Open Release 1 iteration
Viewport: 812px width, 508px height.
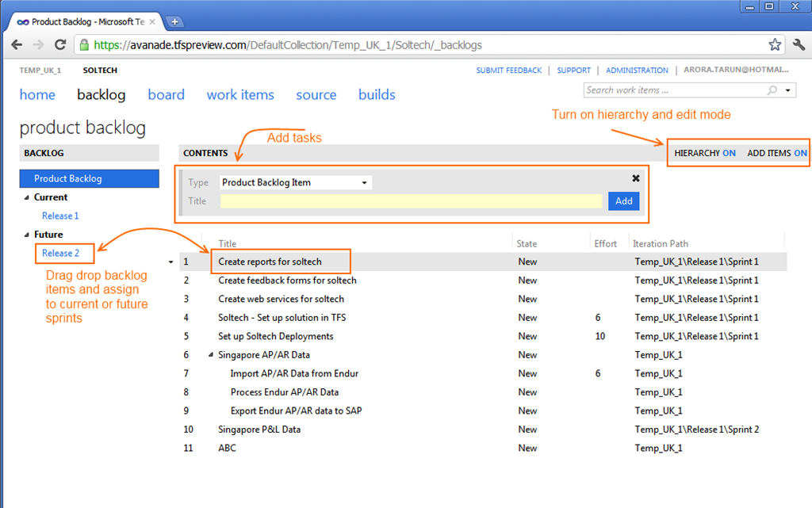pyautogui.click(x=60, y=216)
